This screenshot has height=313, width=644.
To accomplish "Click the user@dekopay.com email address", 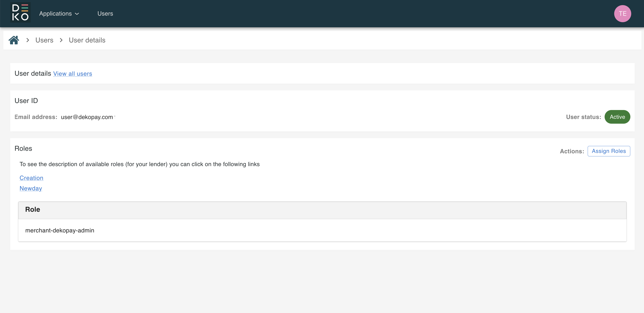I will 87,117.
